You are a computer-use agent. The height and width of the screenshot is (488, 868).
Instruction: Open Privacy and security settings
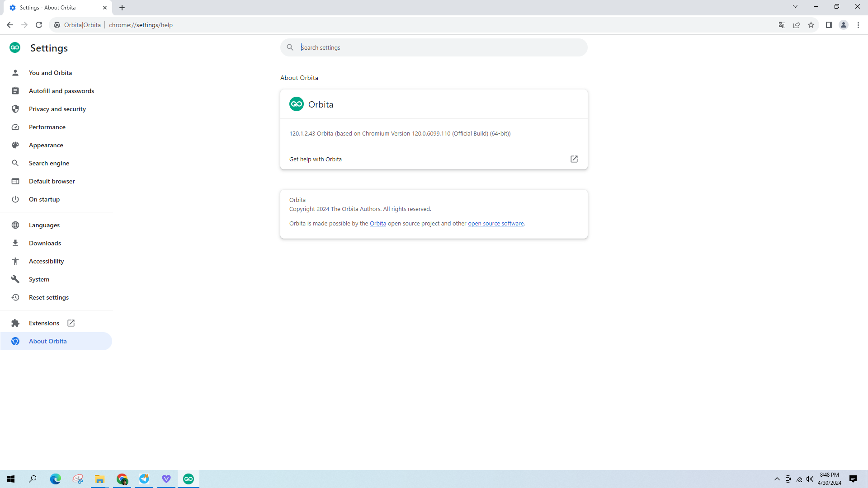[x=57, y=109]
